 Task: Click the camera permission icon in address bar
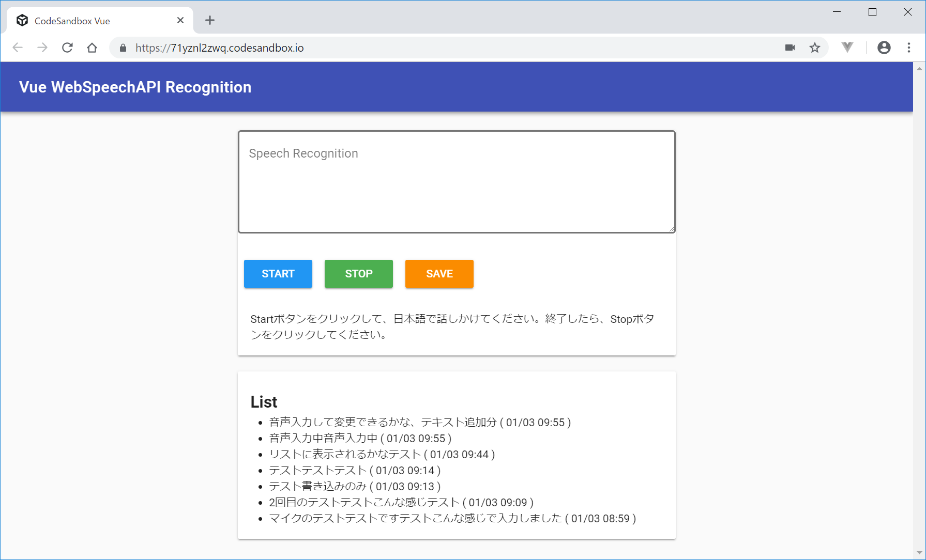point(790,48)
